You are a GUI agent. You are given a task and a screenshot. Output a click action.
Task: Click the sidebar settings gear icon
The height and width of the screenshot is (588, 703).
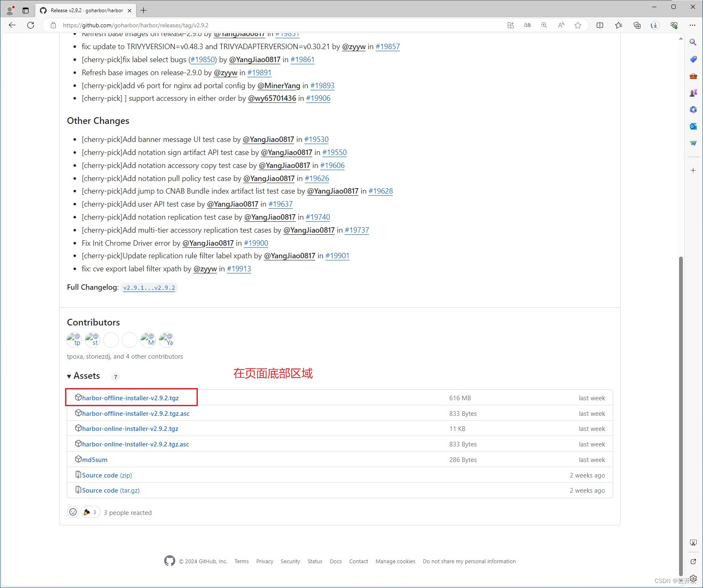693,578
